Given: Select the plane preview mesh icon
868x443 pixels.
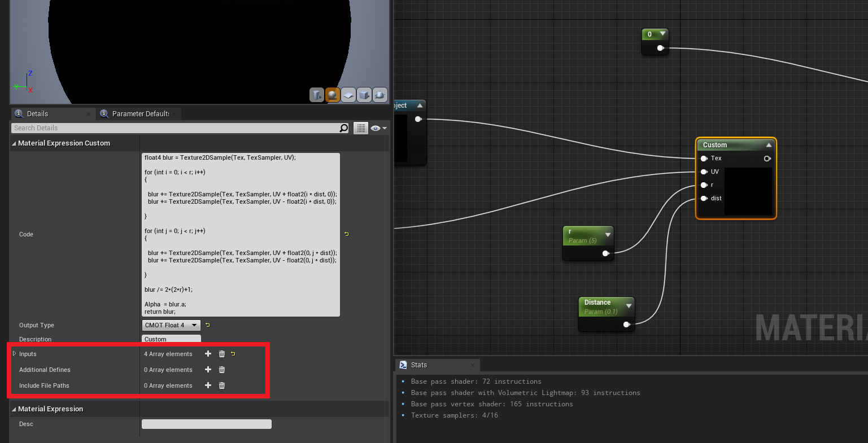Looking at the screenshot, I should pyautogui.click(x=348, y=95).
